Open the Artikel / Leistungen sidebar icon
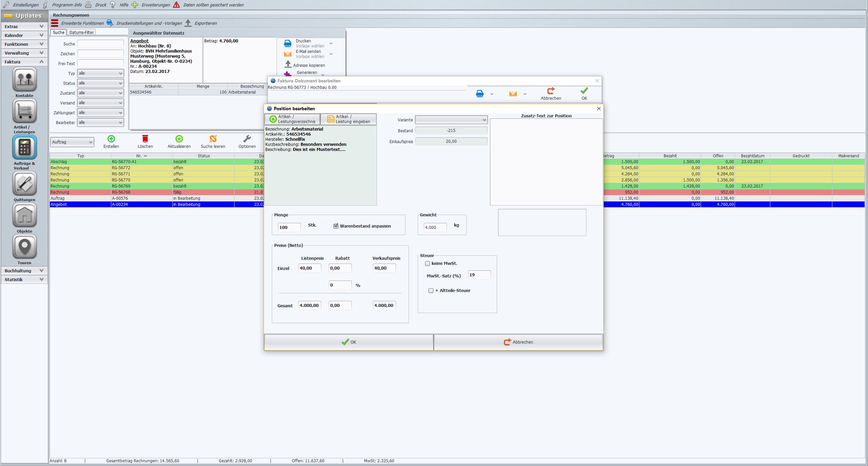Viewport: 868px width, 466px height. click(x=24, y=111)
